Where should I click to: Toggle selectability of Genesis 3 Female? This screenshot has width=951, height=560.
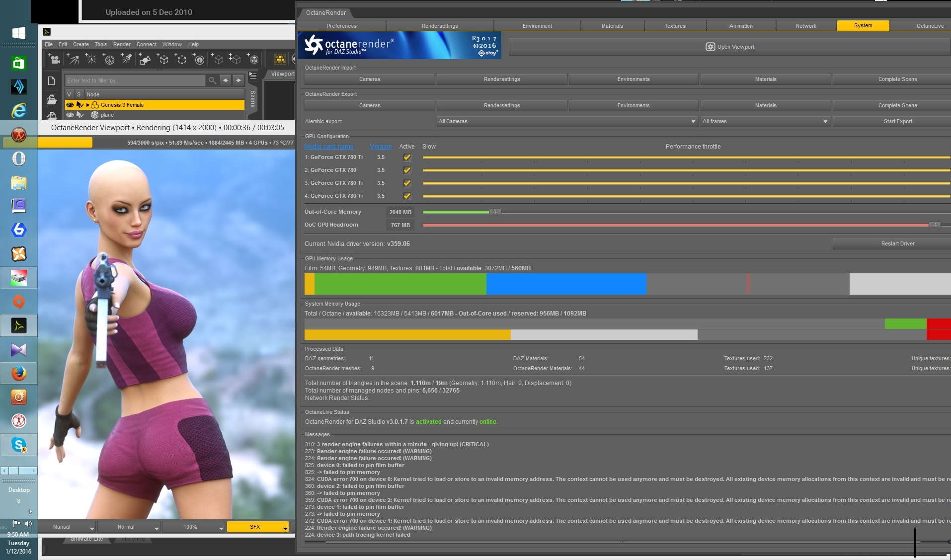coord(79,105)
